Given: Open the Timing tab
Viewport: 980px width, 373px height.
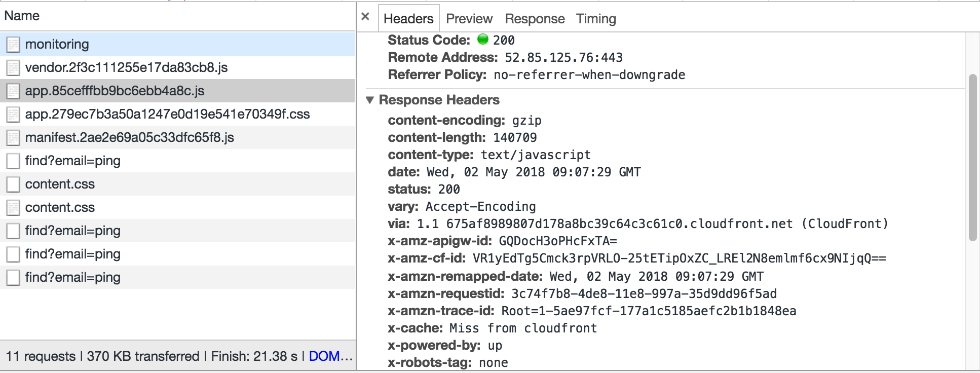Looking at the screenshot, I should tap(596, 18).
